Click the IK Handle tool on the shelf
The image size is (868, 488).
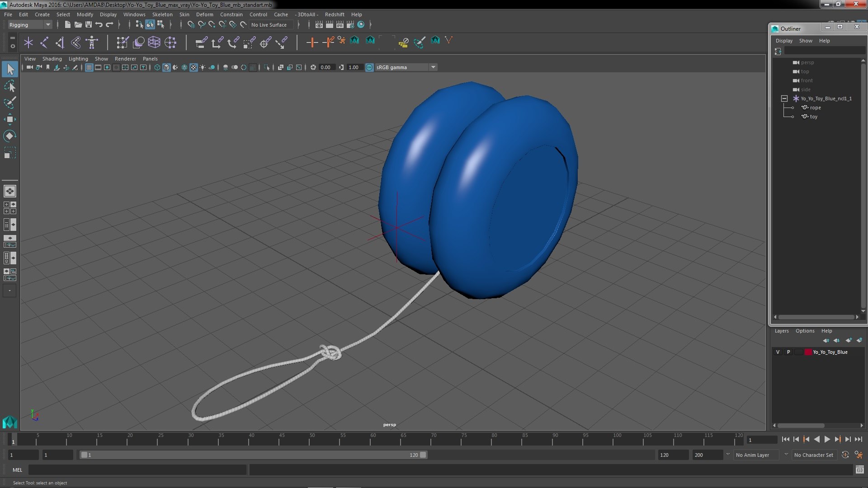point(60,42)
